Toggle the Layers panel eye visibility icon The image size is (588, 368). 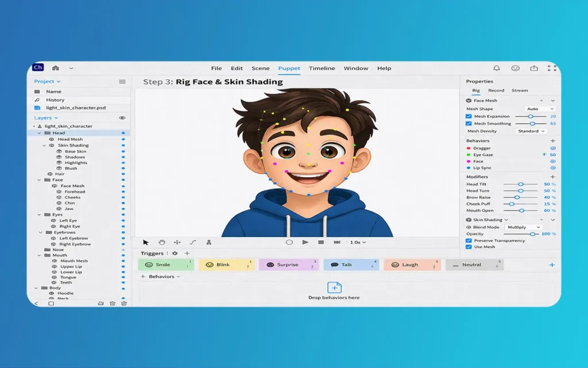pyautogui.click(x=122, y=118)
